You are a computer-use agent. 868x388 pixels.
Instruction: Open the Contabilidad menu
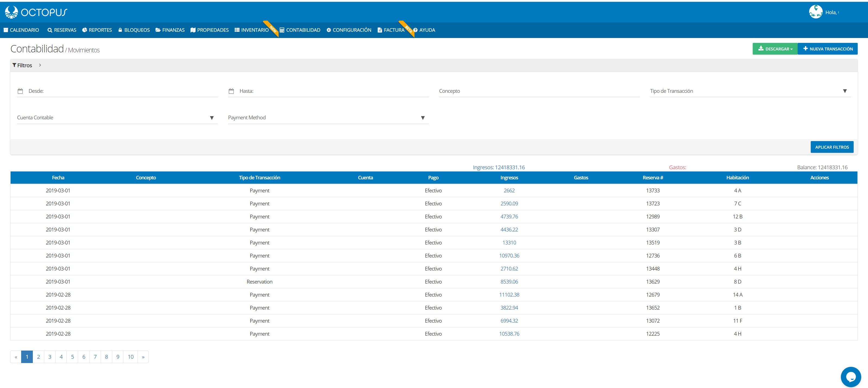(300, 30)
